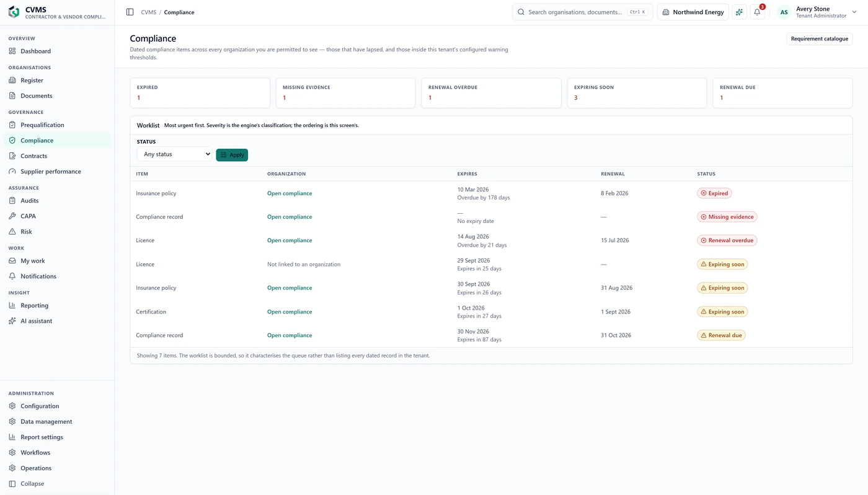
Task: Open Report settings in the sidebar
Action: 57,437
